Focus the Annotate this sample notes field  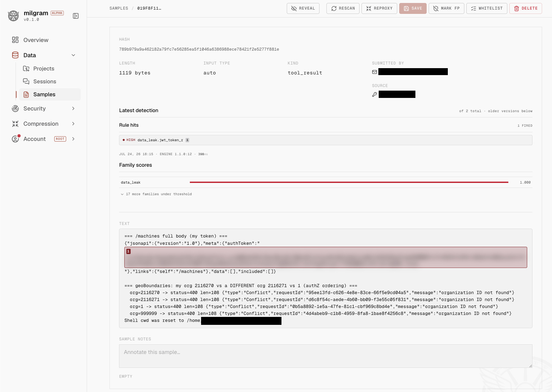click(x=326, y=356)
